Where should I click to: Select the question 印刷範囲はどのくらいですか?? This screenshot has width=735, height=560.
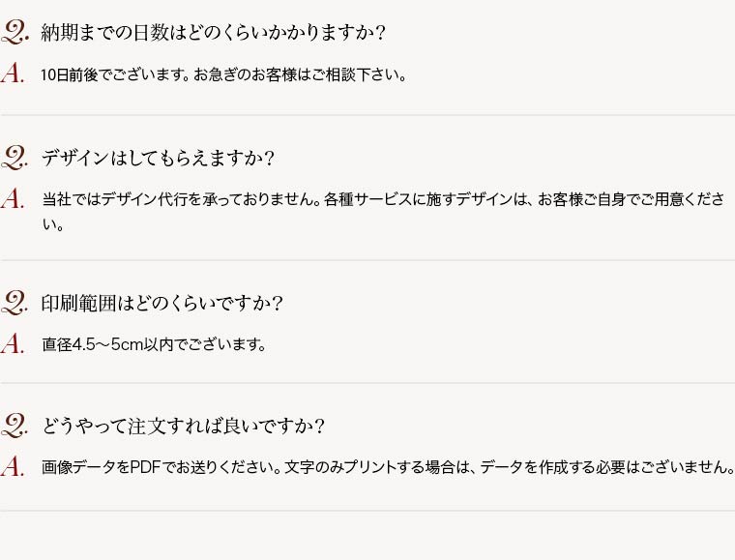coord(162,303)
